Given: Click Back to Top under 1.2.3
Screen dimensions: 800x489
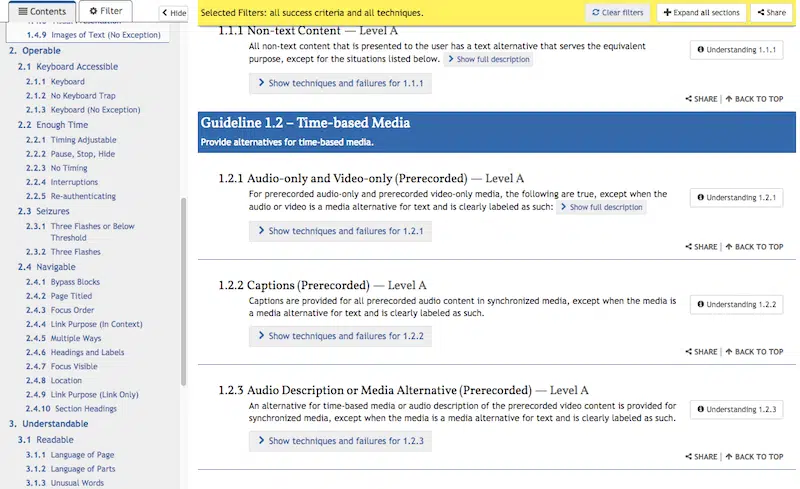Looking at the screenshot, I should click(755, 457).
